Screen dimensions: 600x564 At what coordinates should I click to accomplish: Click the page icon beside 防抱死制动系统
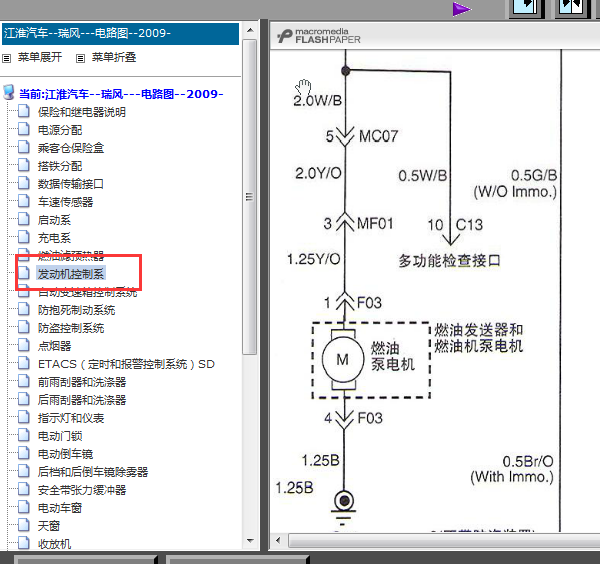tap(24, 309)
